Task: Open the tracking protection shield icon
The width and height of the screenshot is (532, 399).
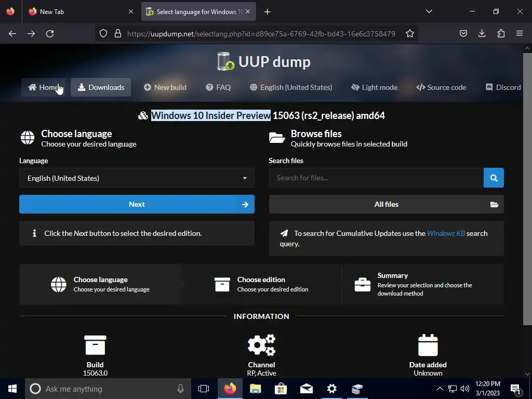Action: click(x=103, y=34)
